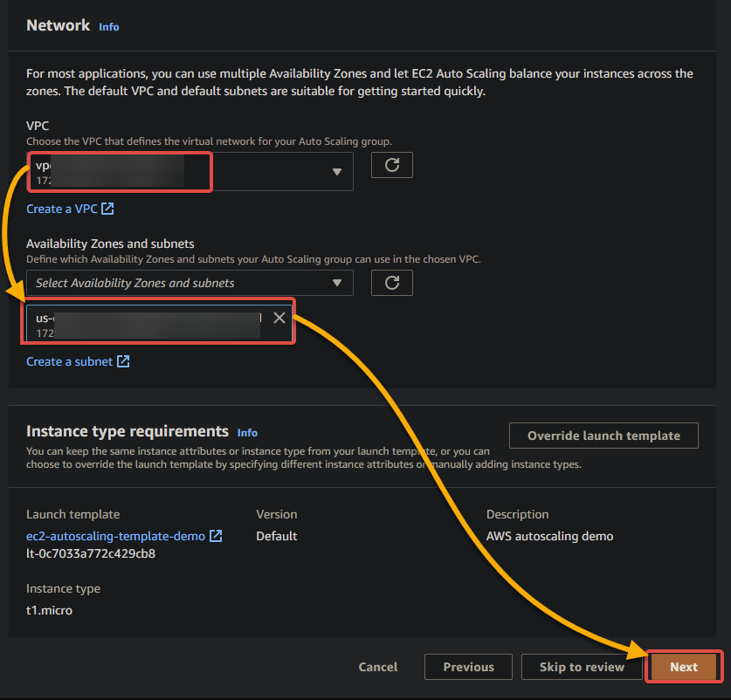Screen dimensions: 731x700
Task: Open Info link next to Instance type requirements
Action: [247, 433]
